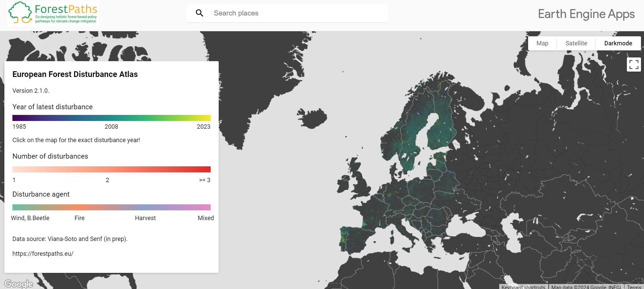Screen dimensions: 644x289
Task: Click the Year of latest disturbance gradient
Action: click(112, 118)
